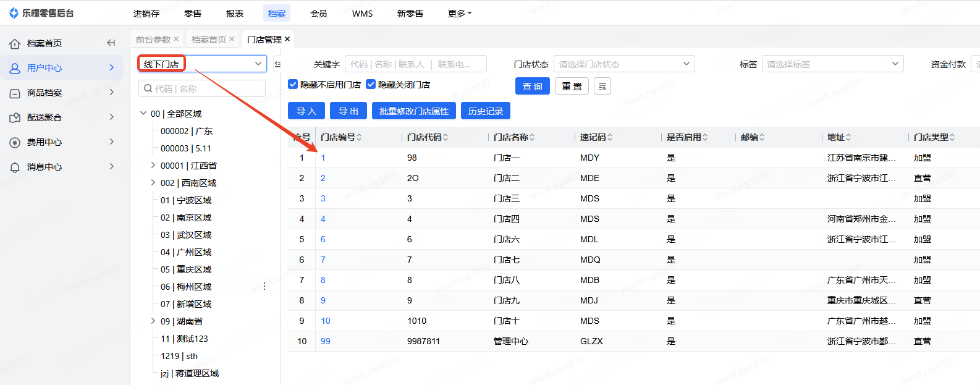Click the 消息中心 bell icon
The image size is (980, 385).
tap(15, 167)
